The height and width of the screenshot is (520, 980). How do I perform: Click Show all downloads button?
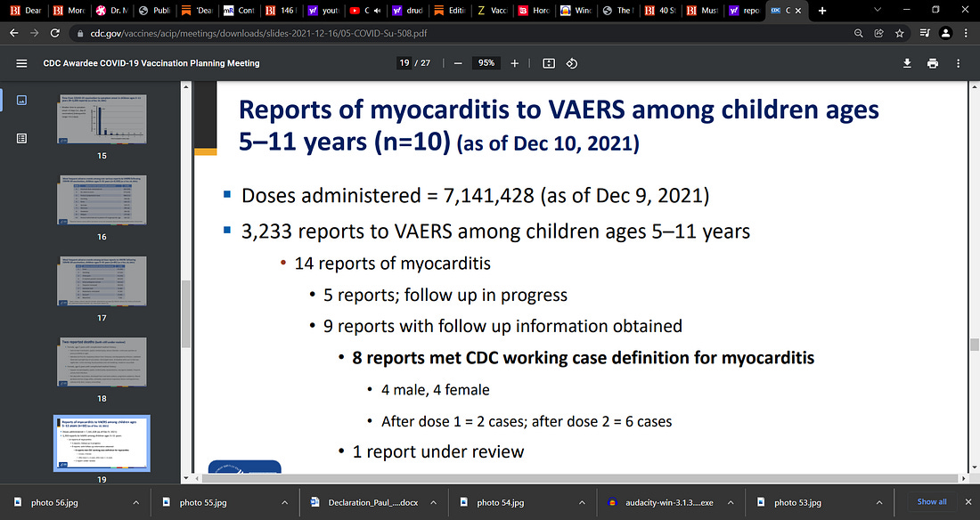point(932,501)
